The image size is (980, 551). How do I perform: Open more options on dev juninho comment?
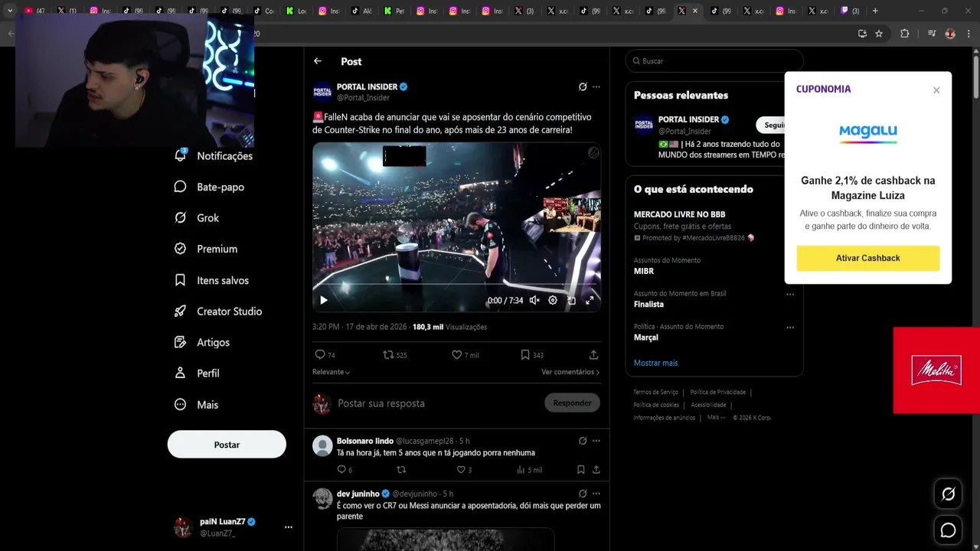coord(596,494)
